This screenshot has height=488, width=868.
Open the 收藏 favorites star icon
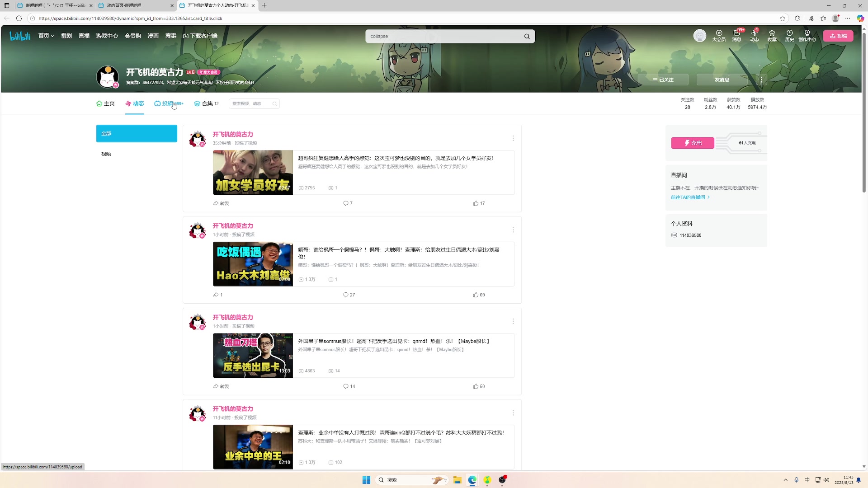(772, 36)
